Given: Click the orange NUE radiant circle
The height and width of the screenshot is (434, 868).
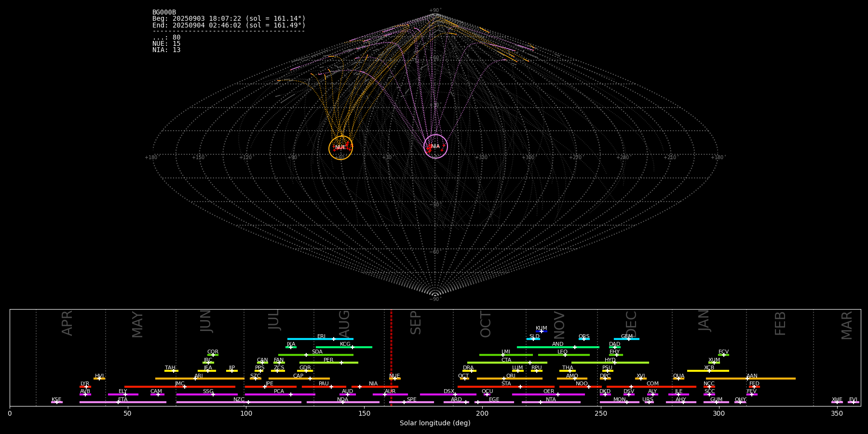Looking at the screenshot, I should [x=340, y=148].
